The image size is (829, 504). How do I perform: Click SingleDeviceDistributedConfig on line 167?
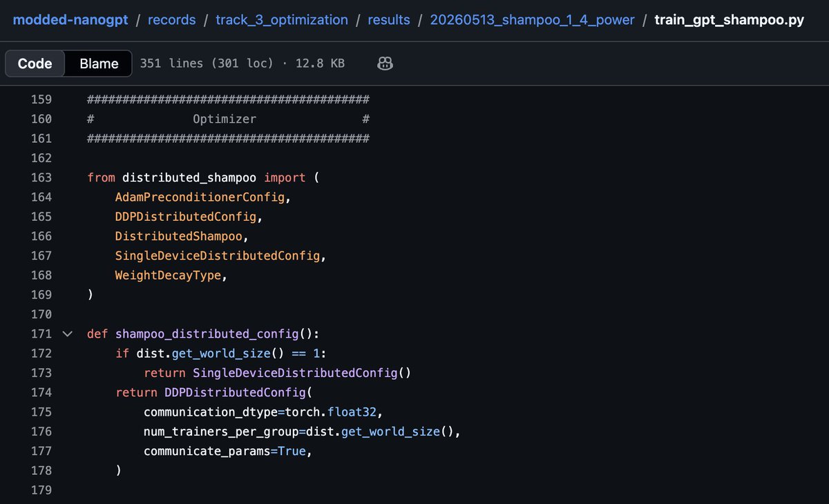pos(218,255)
